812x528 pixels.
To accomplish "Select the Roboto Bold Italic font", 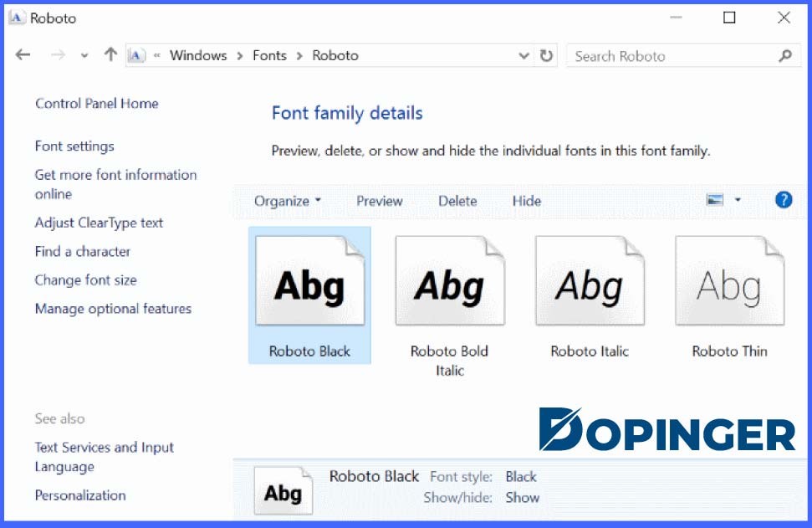I will pyautogui.click(x=450, y=280).
